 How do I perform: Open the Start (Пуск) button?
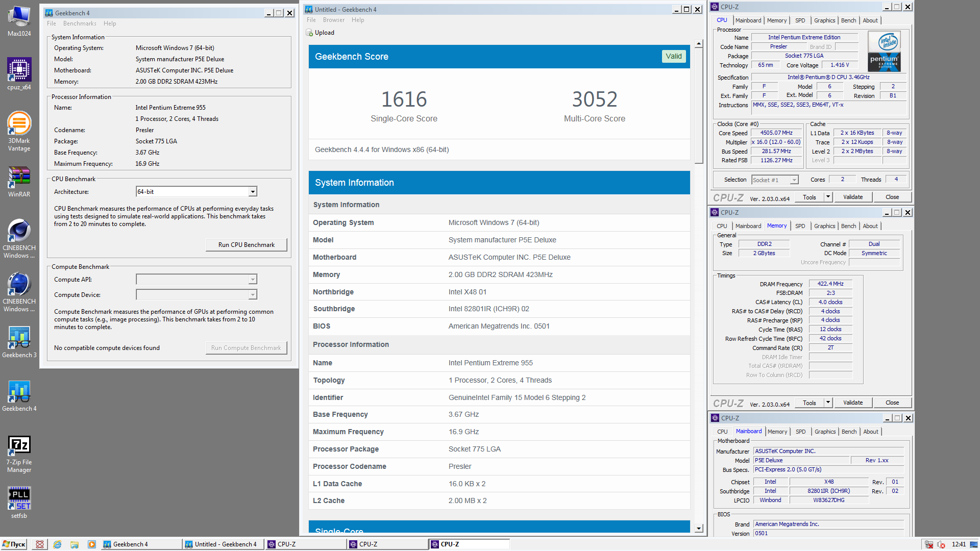click(x=14, y=544)
